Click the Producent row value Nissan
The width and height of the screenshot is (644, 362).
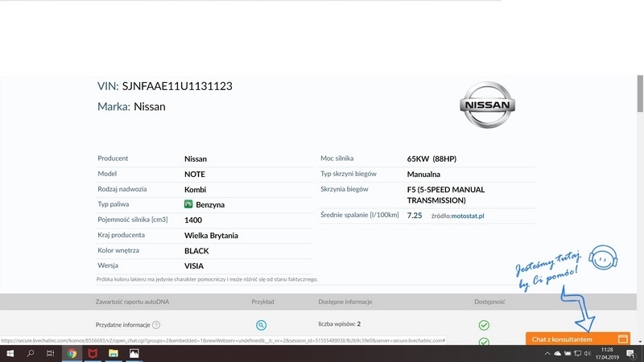click(x=196, y=158)
